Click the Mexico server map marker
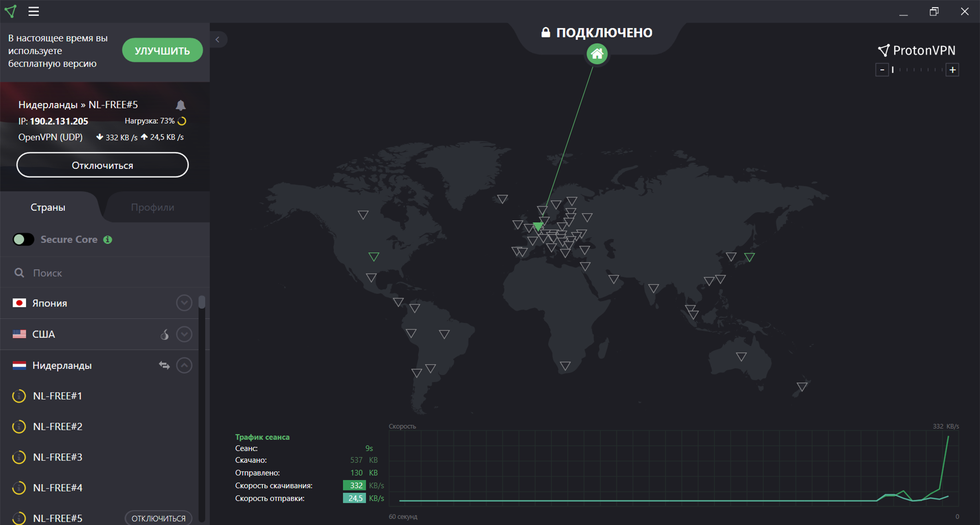980x525 pixels. coord(371,278)
